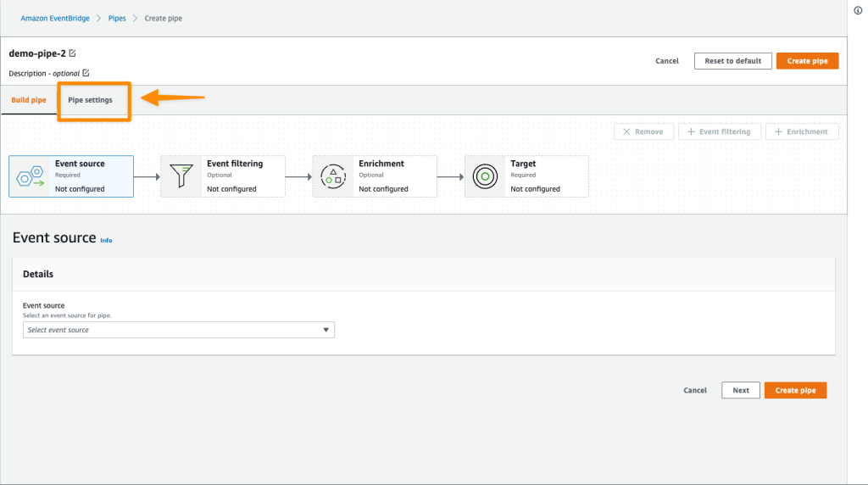Click the Next button
Viewport: 868px width, 485px height.
(x=741, y=390)
